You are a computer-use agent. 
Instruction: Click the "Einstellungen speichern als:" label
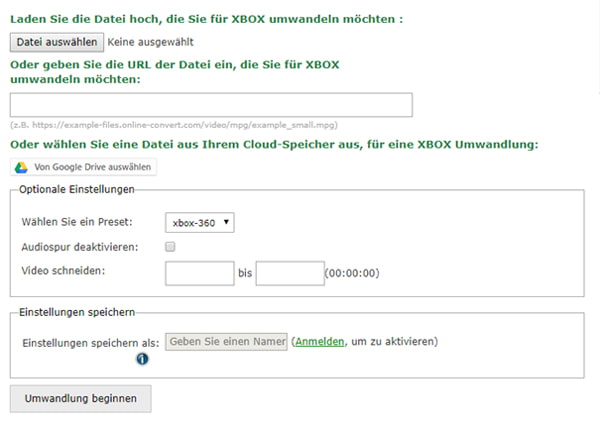(x=91, y=343)
